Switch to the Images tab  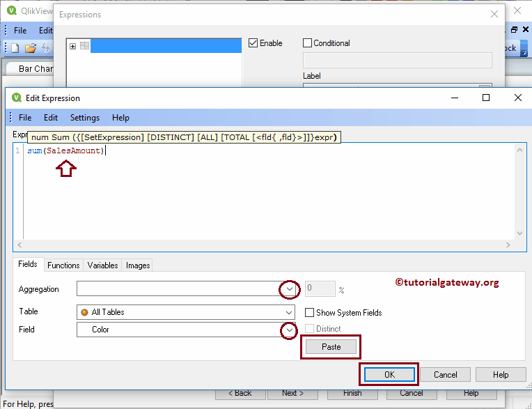pyautogui.click(x=138, y=265)
